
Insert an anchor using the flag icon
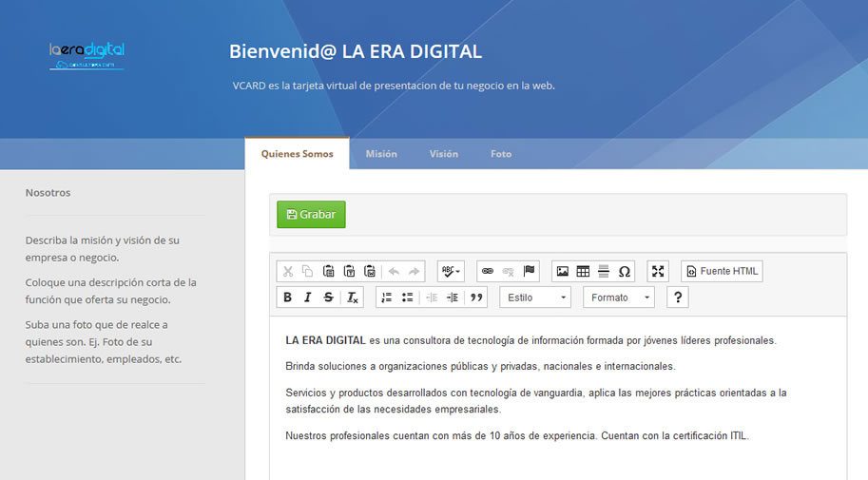click(530, 271)
